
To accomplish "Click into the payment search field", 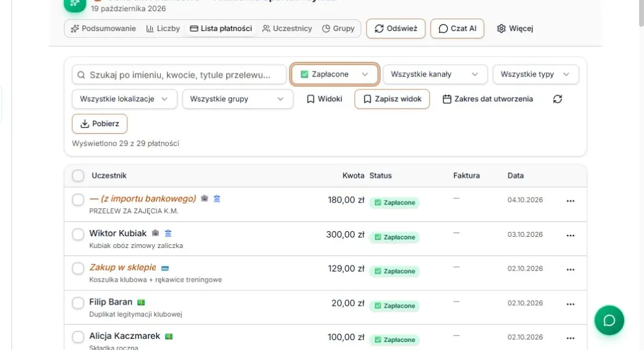I will pyautogui.click(x=179, y=75).
